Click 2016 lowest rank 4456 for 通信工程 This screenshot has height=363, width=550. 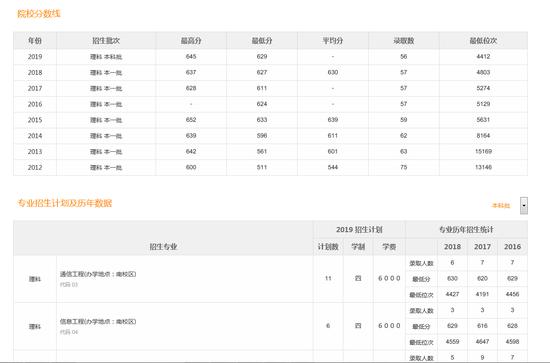(x=512, y=294)
